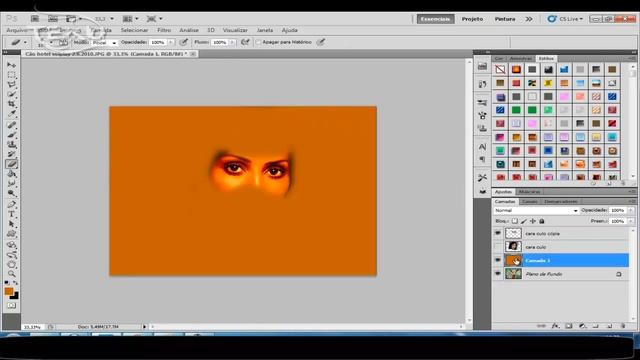Switch to the Demarcadores tab
This screenshot has width=640, height=360.
pyautogui.click(x=561, y=202)
